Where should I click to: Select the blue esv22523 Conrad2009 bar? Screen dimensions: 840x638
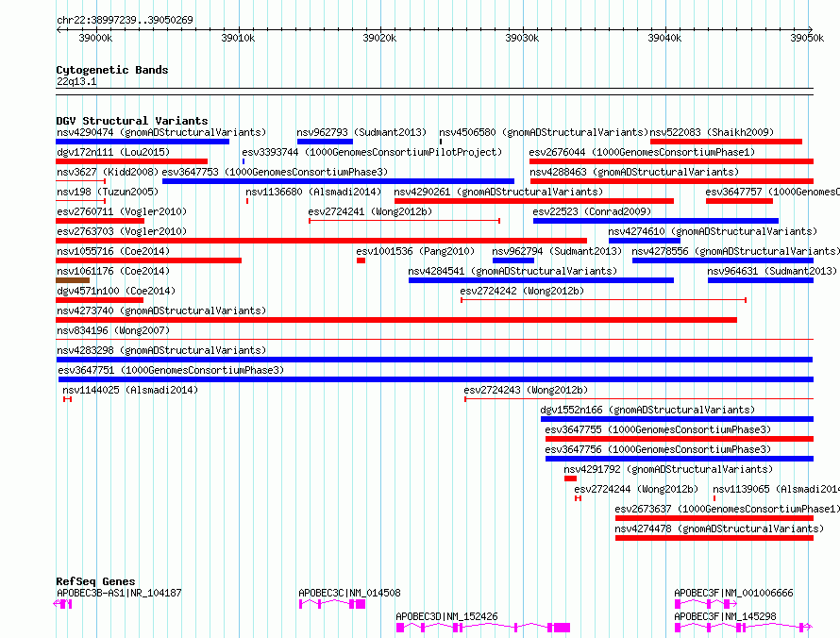tap(656, 221)
